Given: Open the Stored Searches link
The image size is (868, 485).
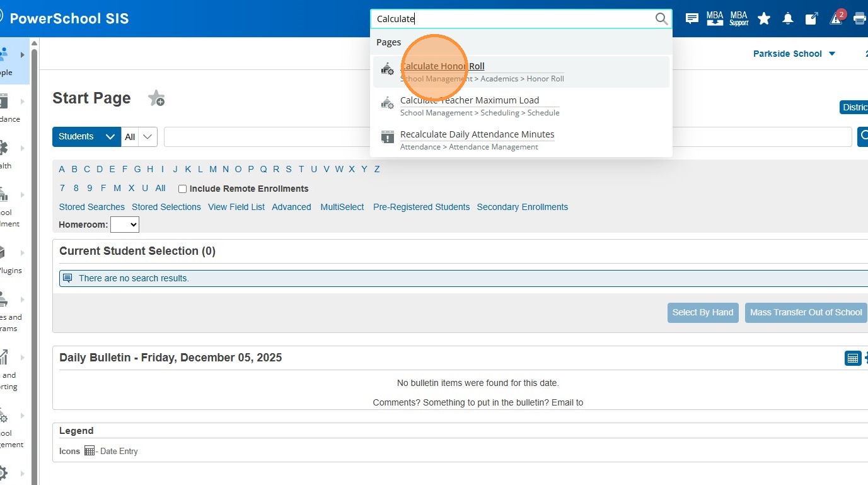Looking at the screenshot, I should pos(92,207).
